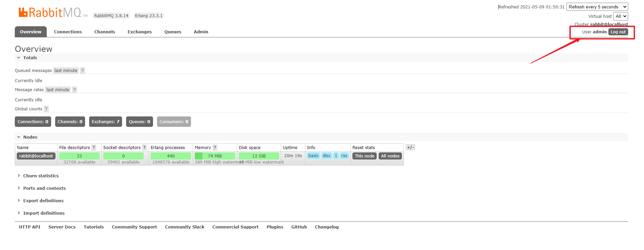
Task: Switch to the Exchanges tab
Action: tap(140, 32)
